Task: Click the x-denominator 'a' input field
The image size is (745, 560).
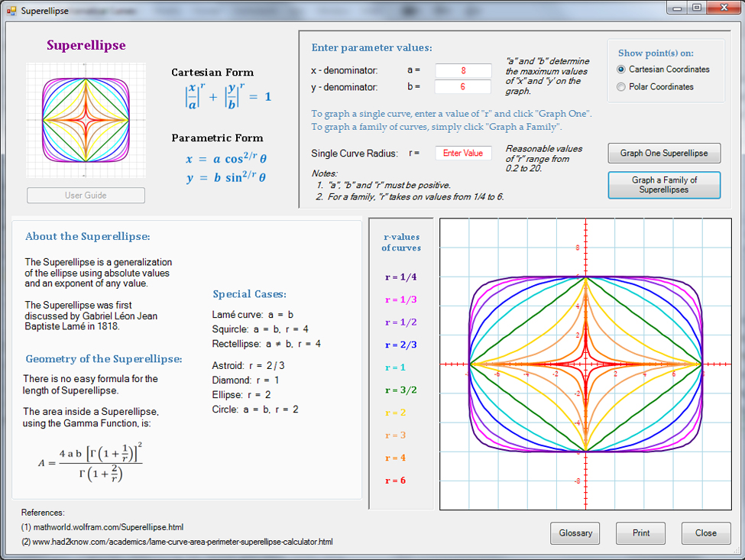Action: [463, 70]
